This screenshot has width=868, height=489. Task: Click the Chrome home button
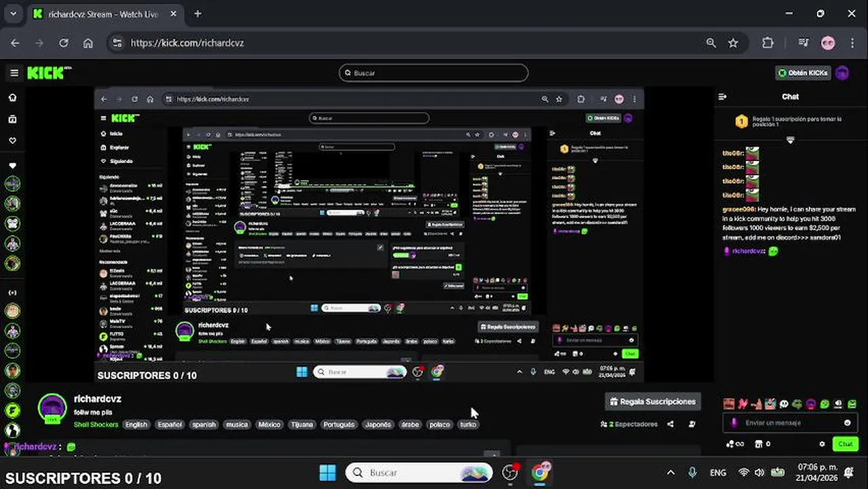tap(88, 43)
